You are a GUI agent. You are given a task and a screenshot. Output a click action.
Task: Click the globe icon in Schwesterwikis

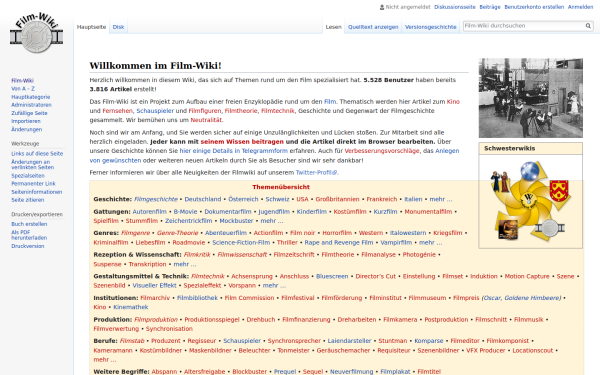tap(530, 171)
